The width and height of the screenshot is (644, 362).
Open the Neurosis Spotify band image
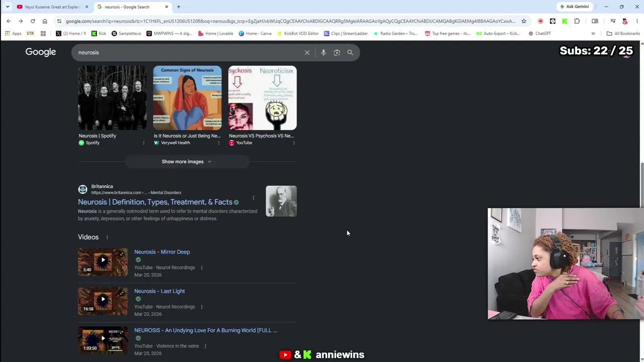112,98
